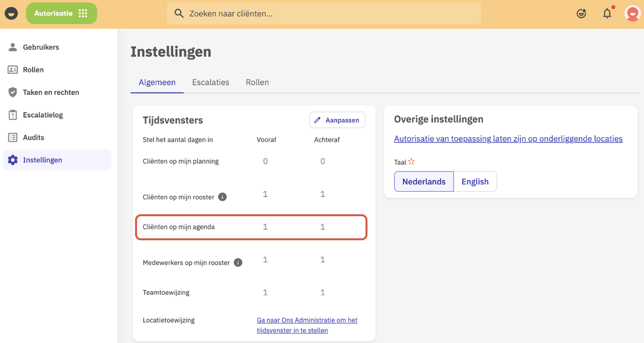Screen dimensions: 644x343
Task: Click the Escalatielog clipboard icon
Action: [x=12, y=115]
